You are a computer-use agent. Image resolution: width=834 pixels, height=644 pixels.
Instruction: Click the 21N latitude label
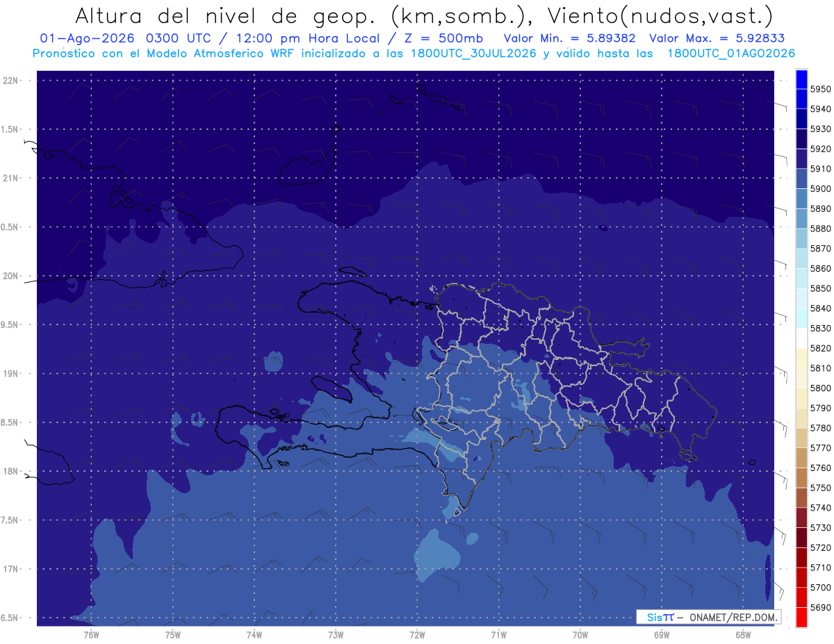[x=12, y=179]
